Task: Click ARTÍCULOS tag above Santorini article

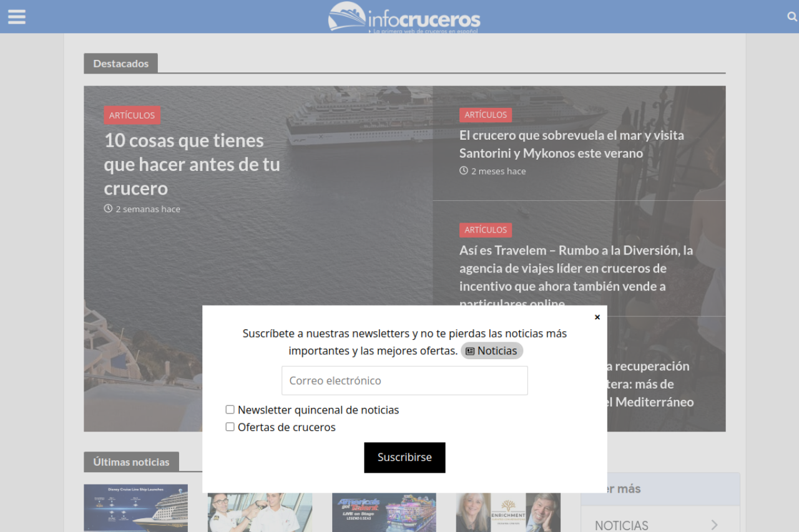Action: point(486,115)
